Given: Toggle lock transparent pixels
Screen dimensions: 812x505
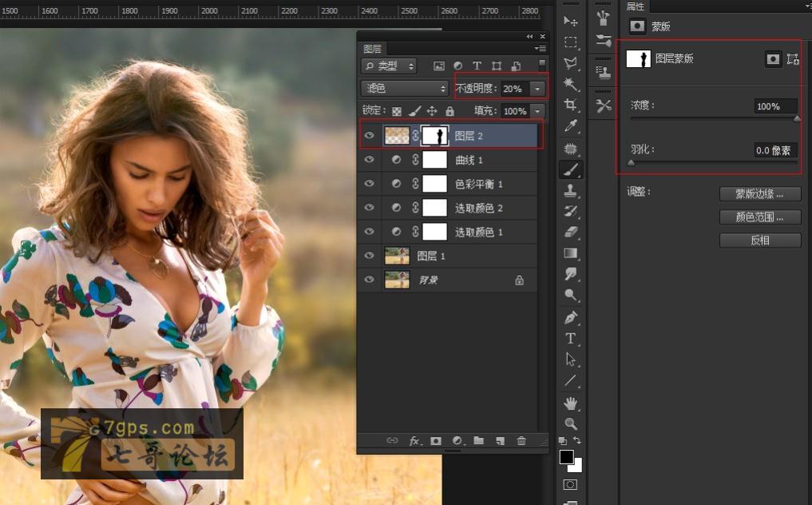Looking at the screenshot, I should click(397, 111).
